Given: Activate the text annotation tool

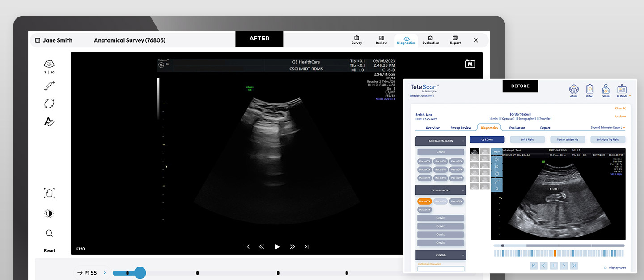Looking at the screenshot, I should [x=49, y=121].
